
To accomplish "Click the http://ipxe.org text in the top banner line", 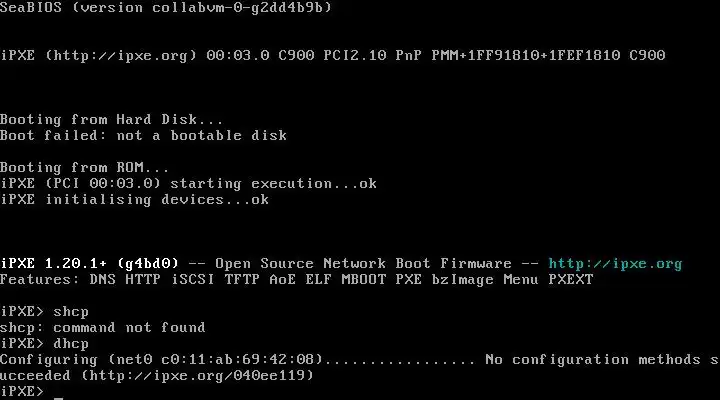I will [x=120, y=56].
